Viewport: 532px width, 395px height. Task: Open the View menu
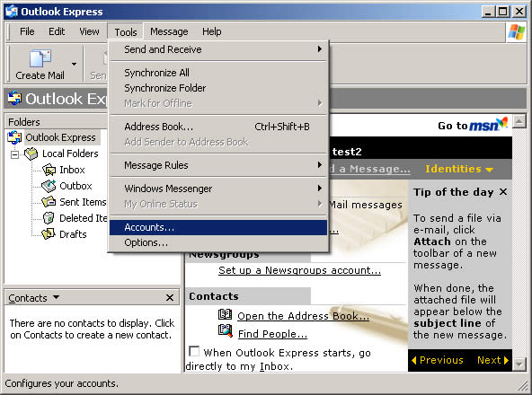coord(89,31)
